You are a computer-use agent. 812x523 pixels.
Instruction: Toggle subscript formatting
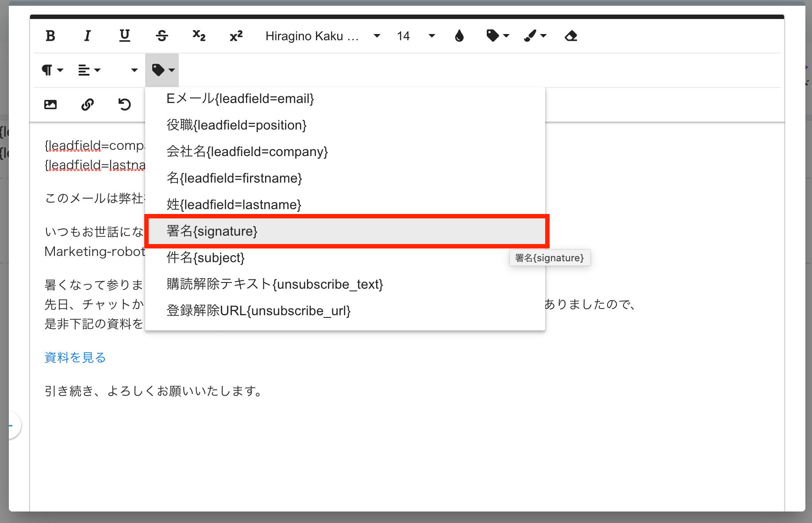point(199,36)
